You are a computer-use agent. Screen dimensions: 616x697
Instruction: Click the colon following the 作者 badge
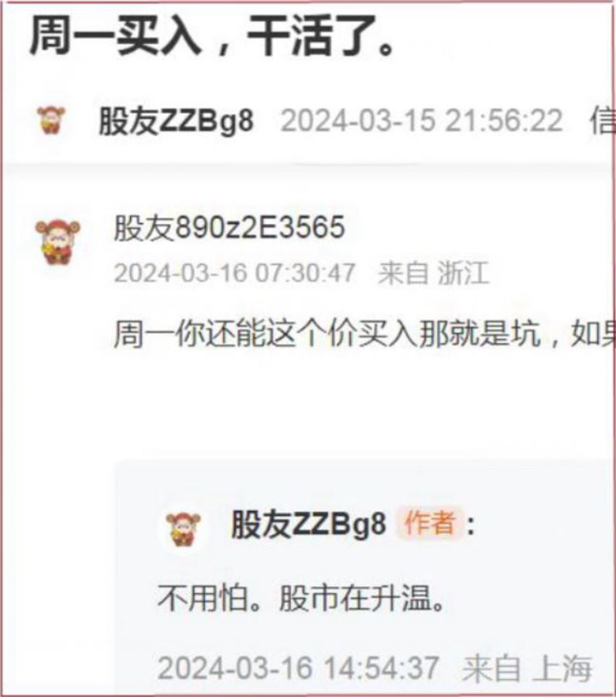471,525
